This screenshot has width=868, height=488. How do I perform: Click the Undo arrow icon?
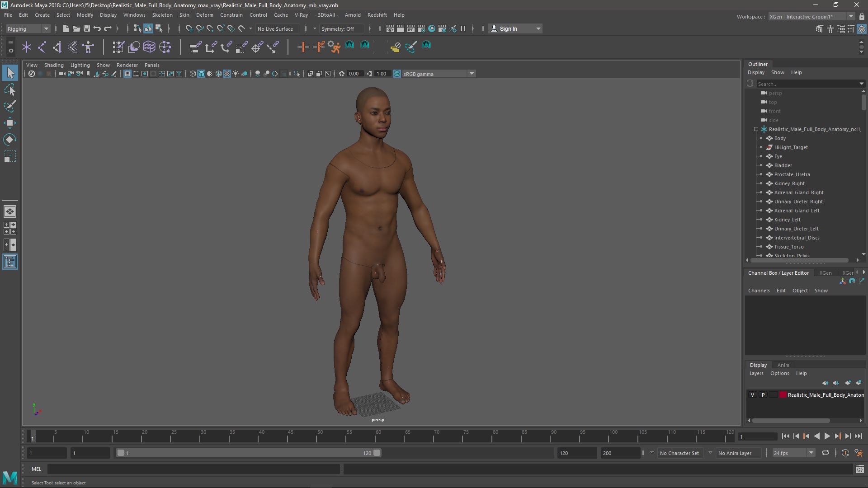click(97, 28)
